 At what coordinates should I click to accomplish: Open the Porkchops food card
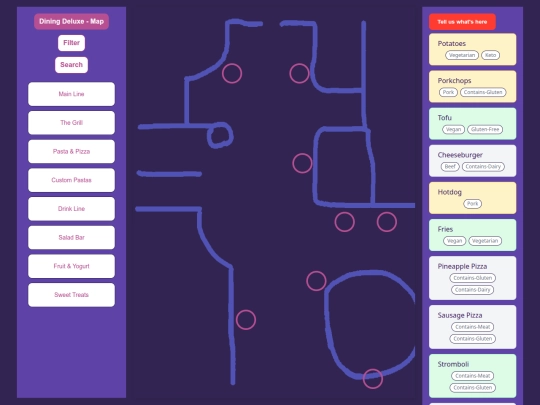[472, 86]
